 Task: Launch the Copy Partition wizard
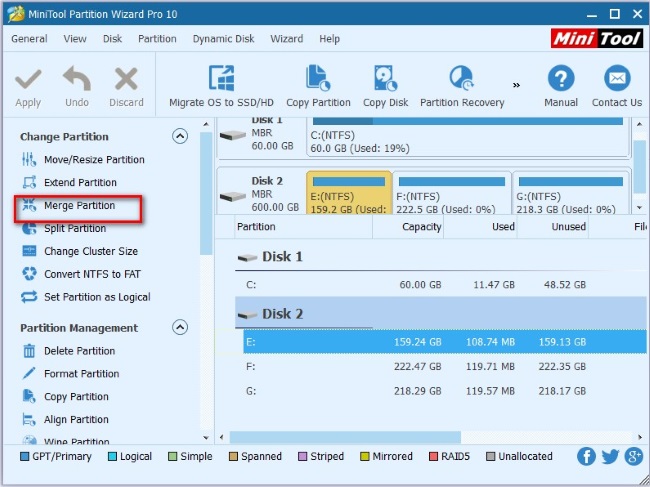[318, 80]
